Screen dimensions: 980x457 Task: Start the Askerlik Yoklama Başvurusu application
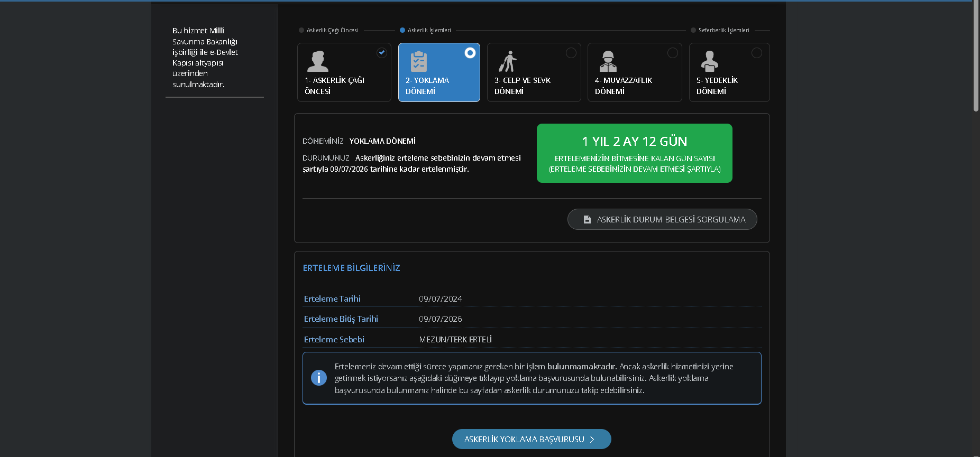pyautogui.click(x=532, y=439)
